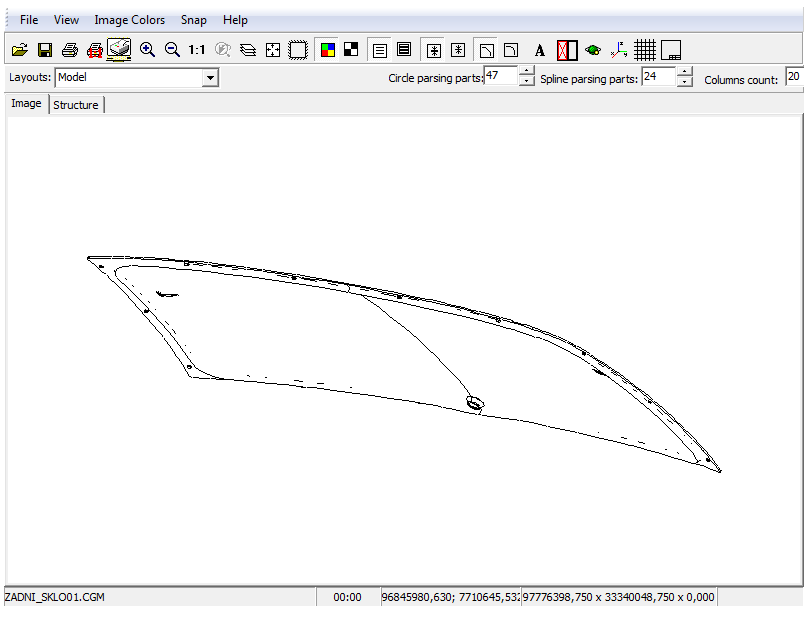Toggle the second arc-corner icon
This screenshot has height=618, width=811.
(511, 50)
